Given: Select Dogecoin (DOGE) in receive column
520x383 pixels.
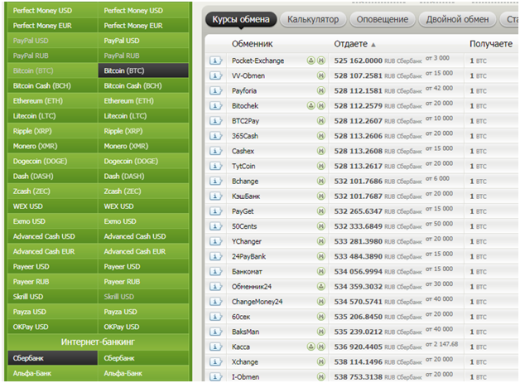Looking at the screenshot, I should tap(143, 161).
